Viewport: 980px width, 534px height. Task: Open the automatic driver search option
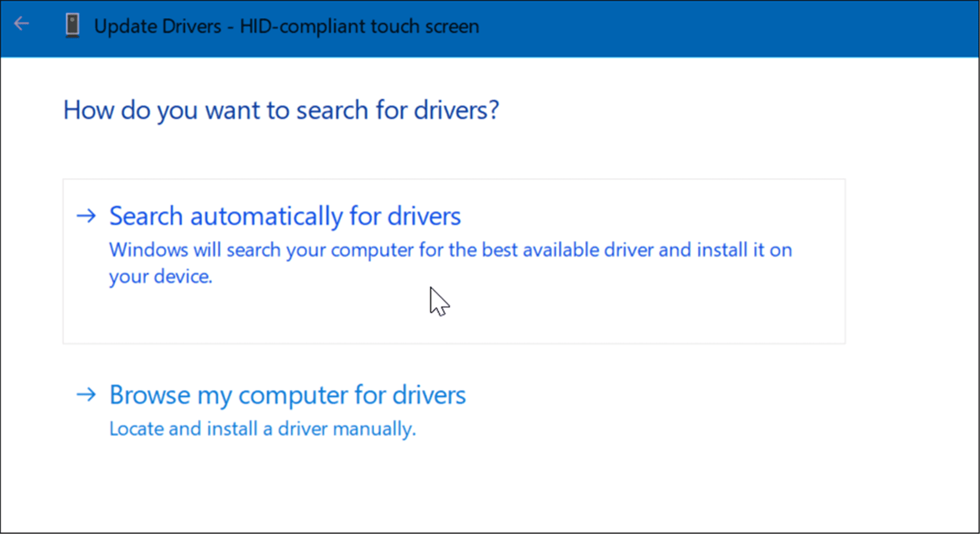click(x=285, y=216)
